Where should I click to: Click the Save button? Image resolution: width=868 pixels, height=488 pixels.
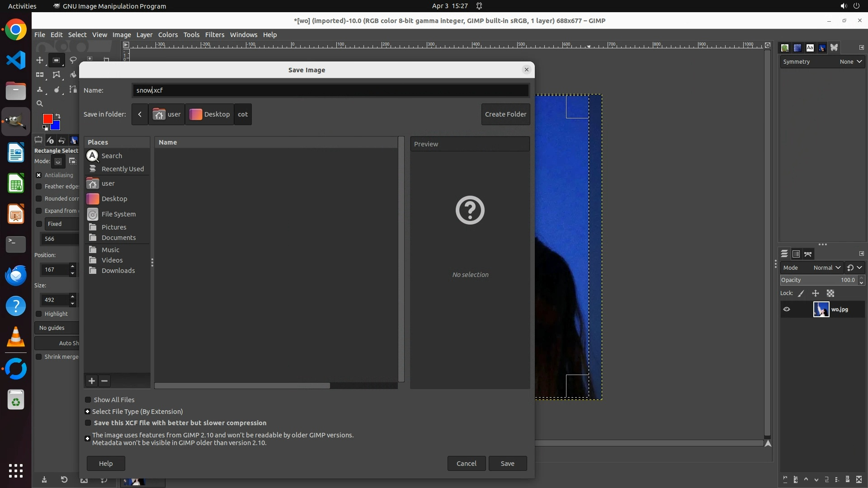pyautogui.click(x=507, y=463)
